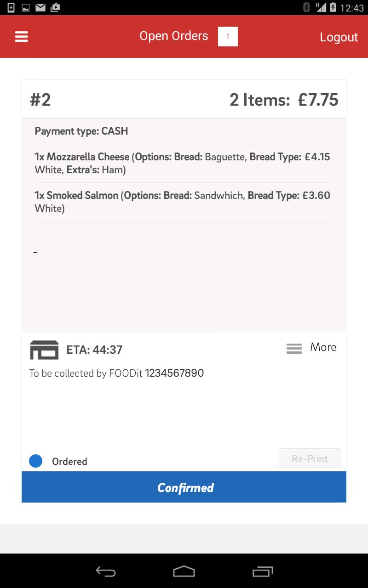Click the storefront collection icon
The width and height of the screenshot is (368, 588).
(44, 349)
